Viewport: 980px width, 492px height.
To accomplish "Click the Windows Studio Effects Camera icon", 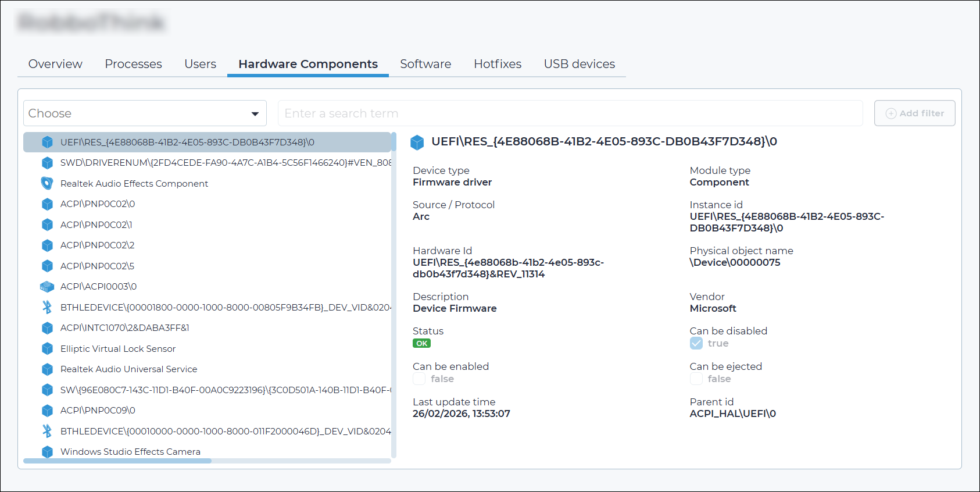I will click(47, 452).
